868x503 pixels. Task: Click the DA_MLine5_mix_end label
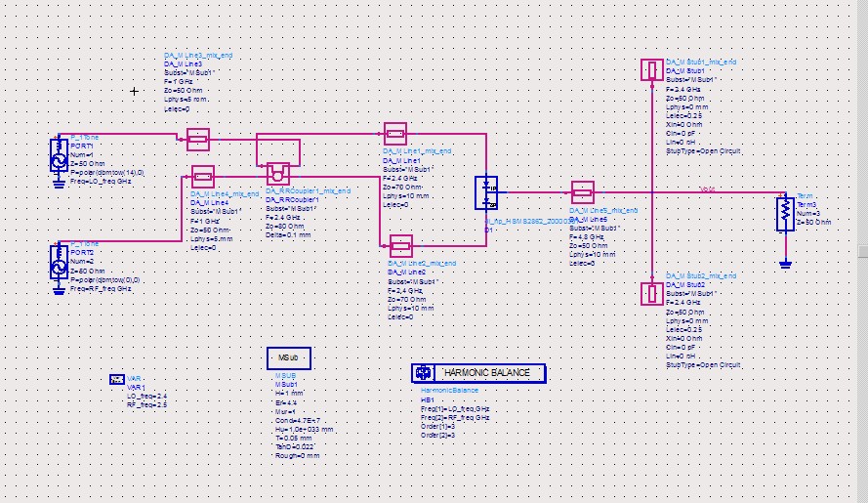603,211
